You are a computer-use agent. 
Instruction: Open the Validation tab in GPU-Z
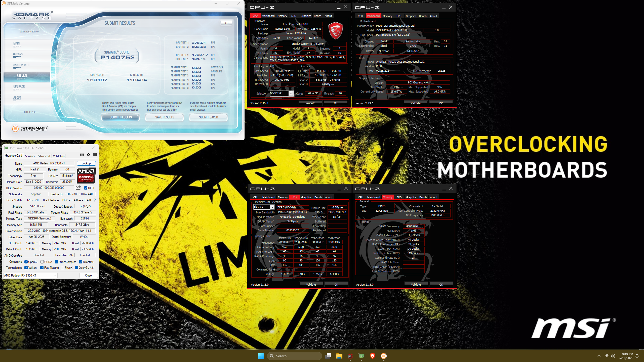(59, 156)
